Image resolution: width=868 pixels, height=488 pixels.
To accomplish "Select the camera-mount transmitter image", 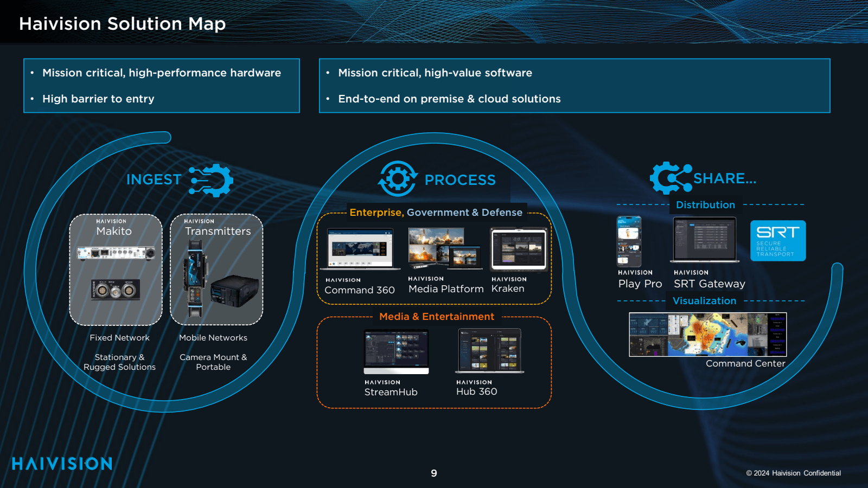I will click(x=195, y=279).
